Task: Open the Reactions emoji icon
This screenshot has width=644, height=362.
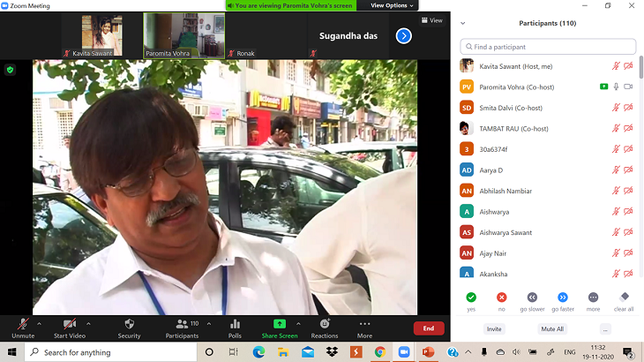Action: click(x=324, y=324)
